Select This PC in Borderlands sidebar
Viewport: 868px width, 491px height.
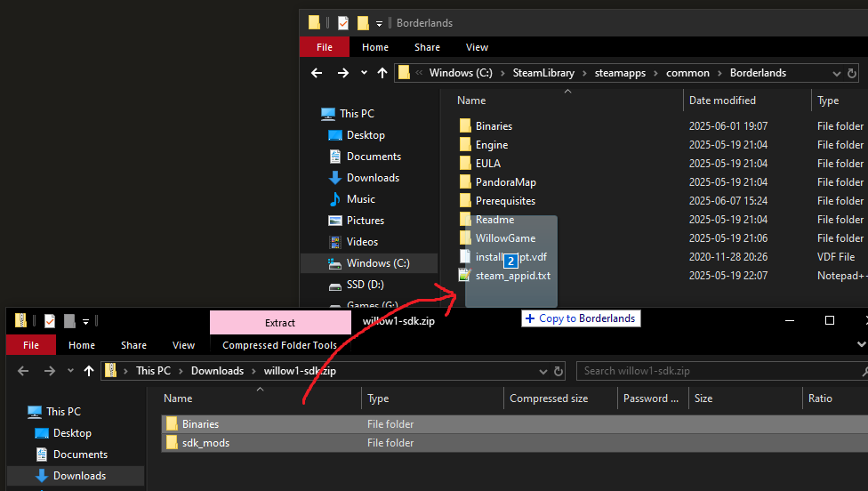tap(357, 114)
